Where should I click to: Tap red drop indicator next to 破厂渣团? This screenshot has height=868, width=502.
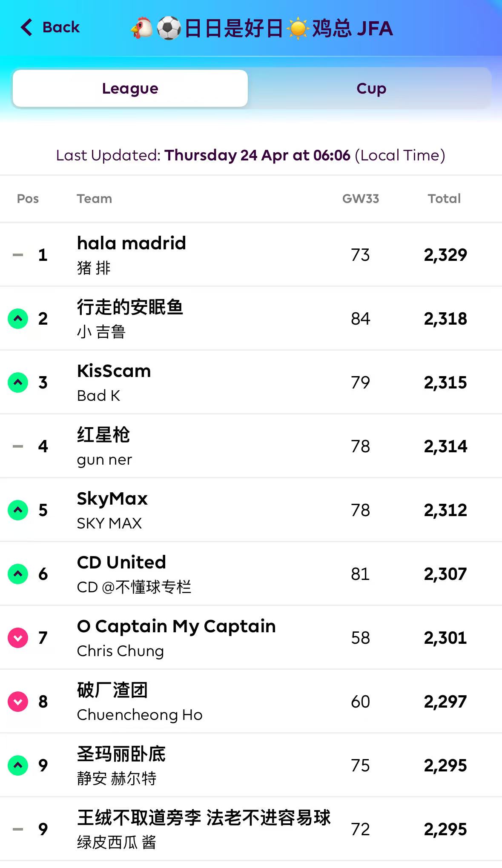pos(18,701)
